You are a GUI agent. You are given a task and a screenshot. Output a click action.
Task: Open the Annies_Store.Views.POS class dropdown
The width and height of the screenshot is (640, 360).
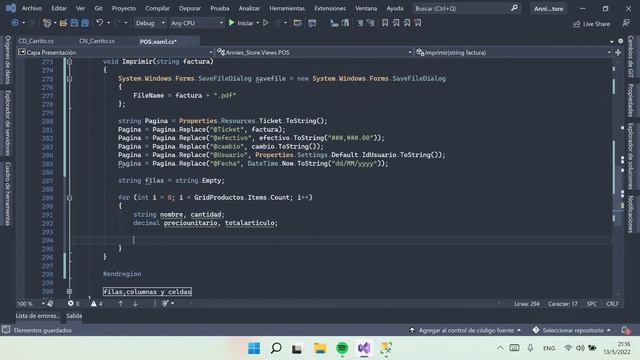click(314, 52)
